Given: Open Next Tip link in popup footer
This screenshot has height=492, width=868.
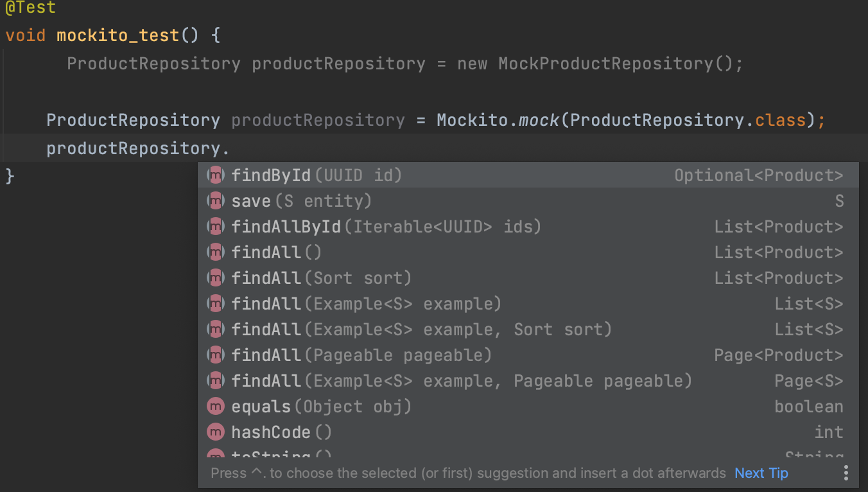Looking at the screenshot, I should coord(761,473).
